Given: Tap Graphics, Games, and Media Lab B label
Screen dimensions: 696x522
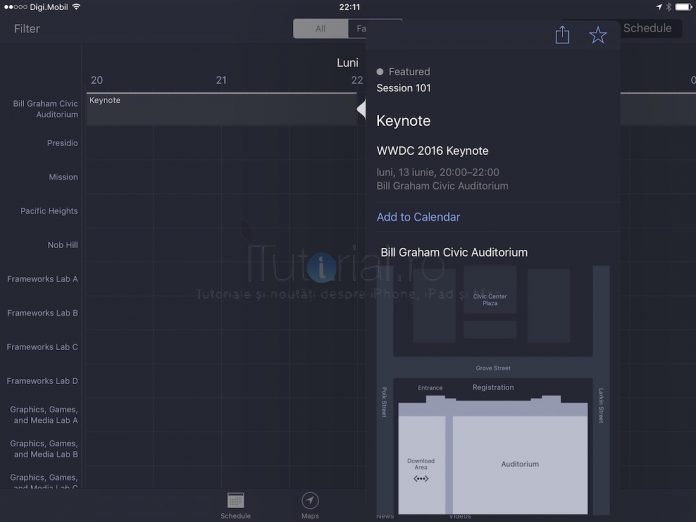Looking at the screenshot, I should [x=44, y=449].
